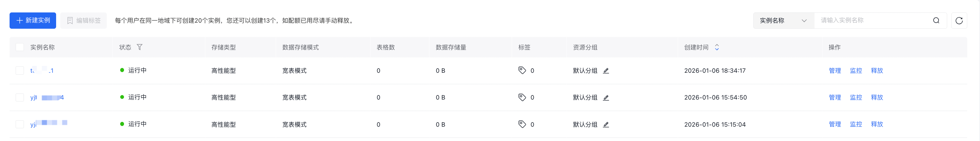The width and height of the screenshot is (980, 141).
Task: Edit resource group for the 18:34:17 instance
Action: coord(606,71)
